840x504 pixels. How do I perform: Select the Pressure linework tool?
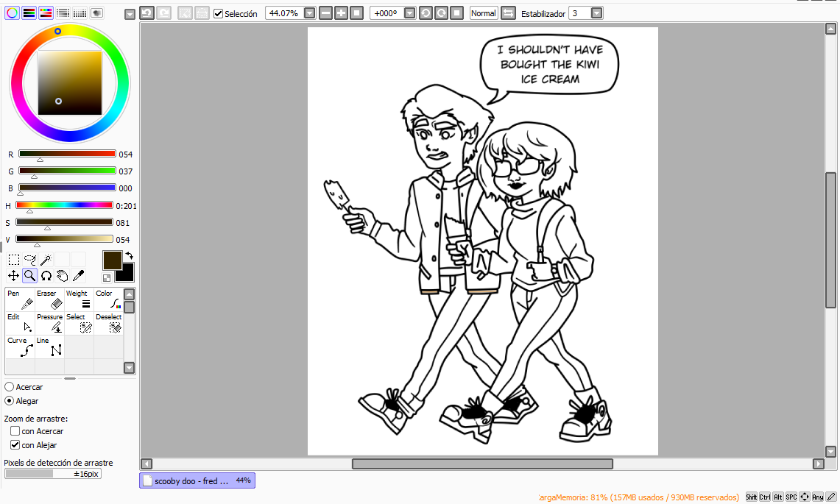[x=49, y=324]
